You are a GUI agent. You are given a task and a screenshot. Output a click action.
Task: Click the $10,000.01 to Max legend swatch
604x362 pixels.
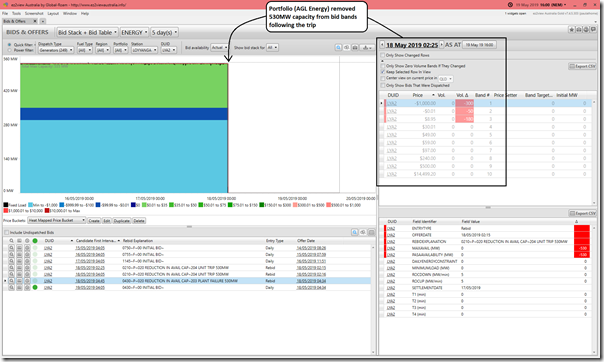pos(47,211)
